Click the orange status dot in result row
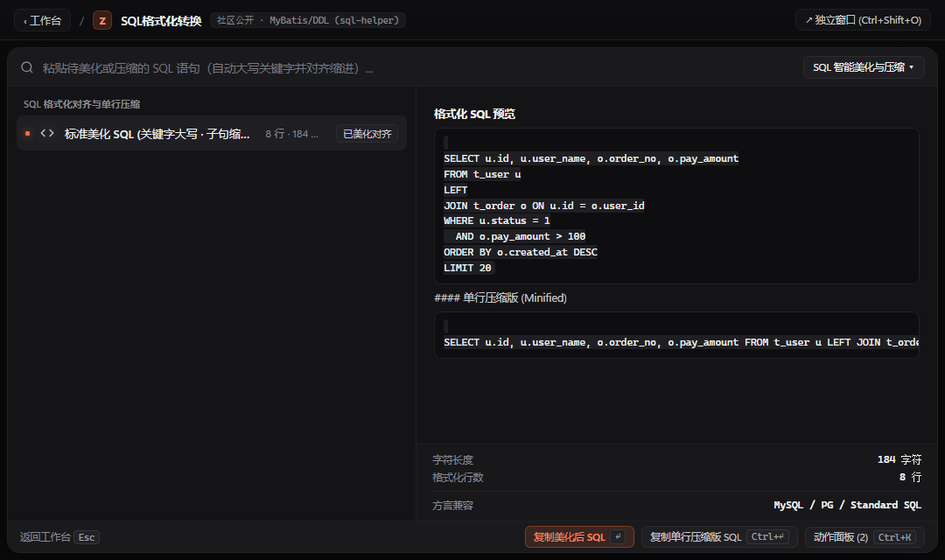Image resolution: width=945 pixels, height=560 pixels. [x=27, y=133]
